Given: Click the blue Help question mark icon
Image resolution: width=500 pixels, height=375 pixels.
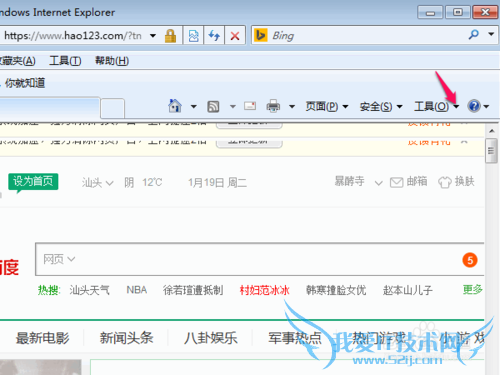Looking at the screenshot, I should [x=474, y=106].
